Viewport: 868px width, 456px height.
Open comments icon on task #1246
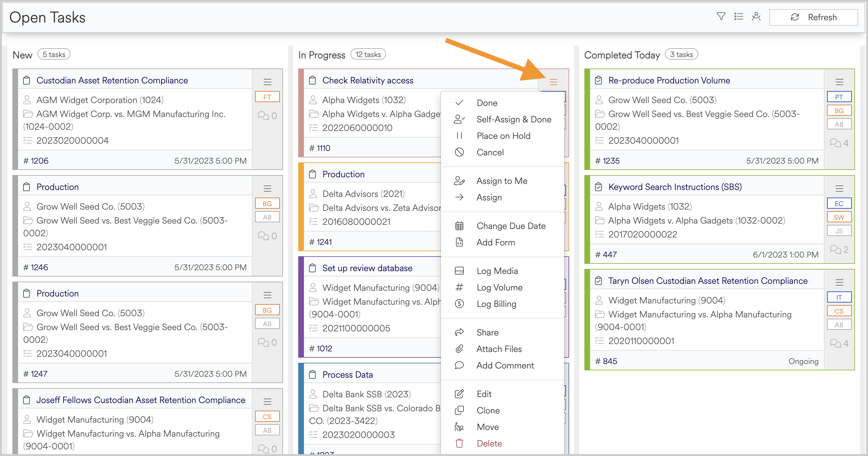267,236
